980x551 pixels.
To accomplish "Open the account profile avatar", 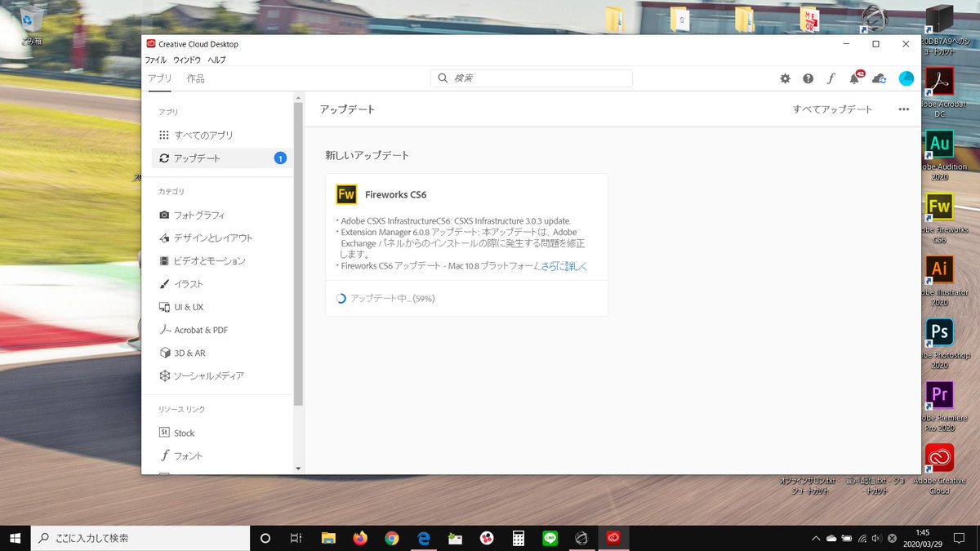I will coord(906,78).
